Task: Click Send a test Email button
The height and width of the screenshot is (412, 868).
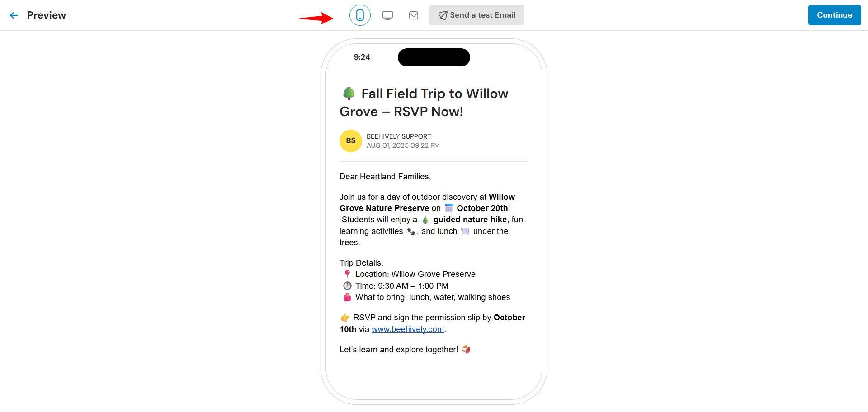Action: tap(476, 15)
